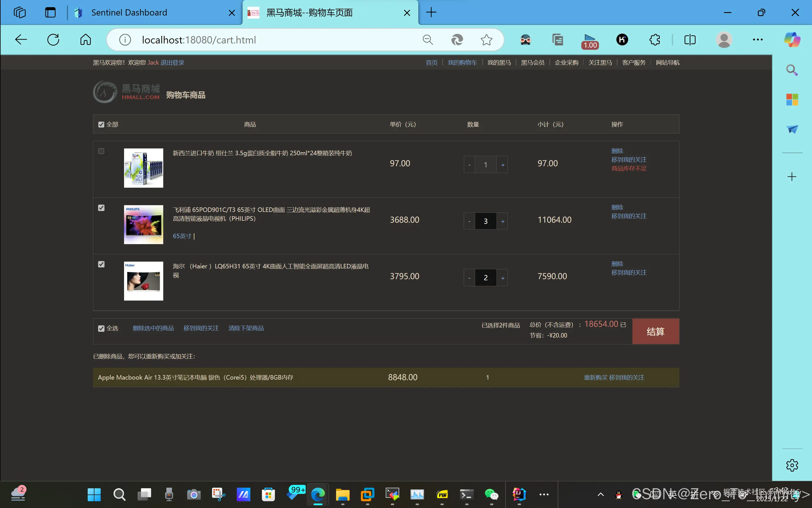Open browser settings and more menu
This screenshot has width=812, height=508.
758,40
